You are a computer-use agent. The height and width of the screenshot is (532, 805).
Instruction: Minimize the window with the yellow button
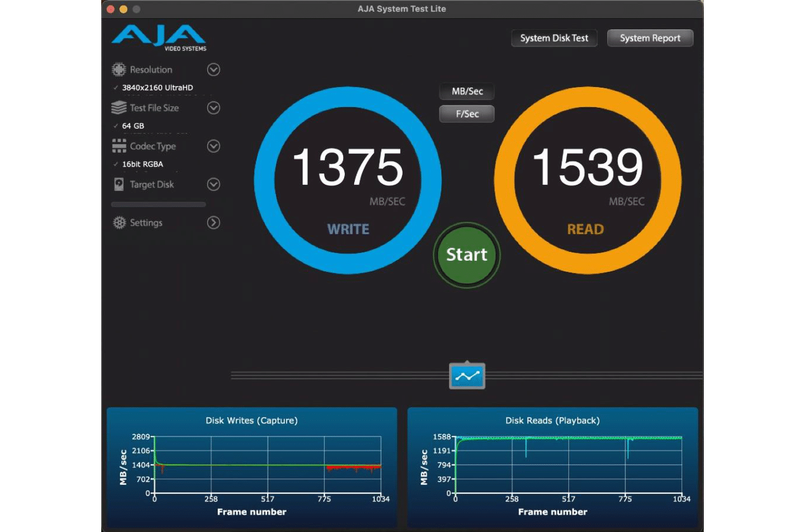pos(123,9)
